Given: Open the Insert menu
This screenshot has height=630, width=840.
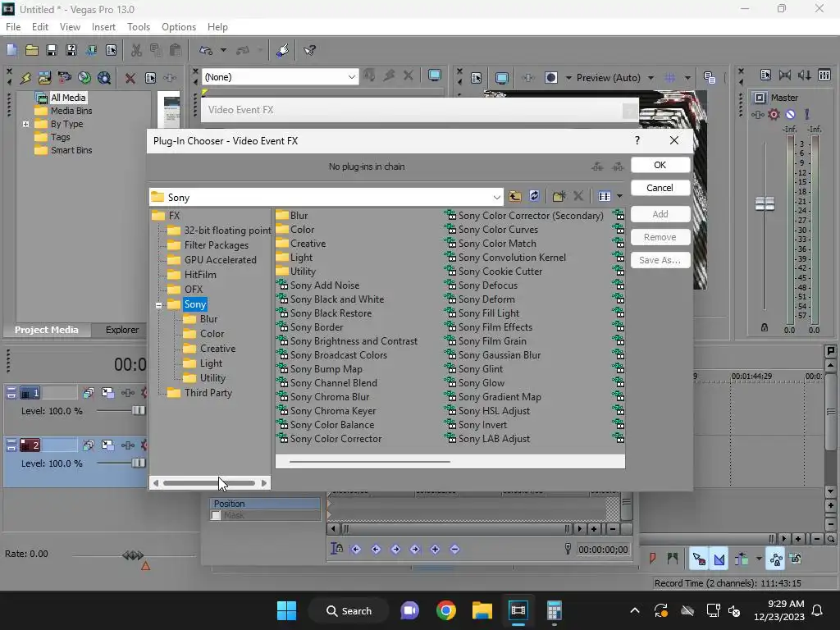Looking at the screenshot, I should (103, 27).
